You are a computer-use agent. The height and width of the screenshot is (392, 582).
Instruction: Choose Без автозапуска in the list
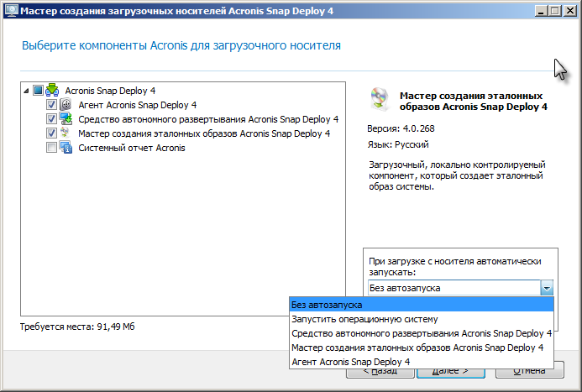pos(422,305)
